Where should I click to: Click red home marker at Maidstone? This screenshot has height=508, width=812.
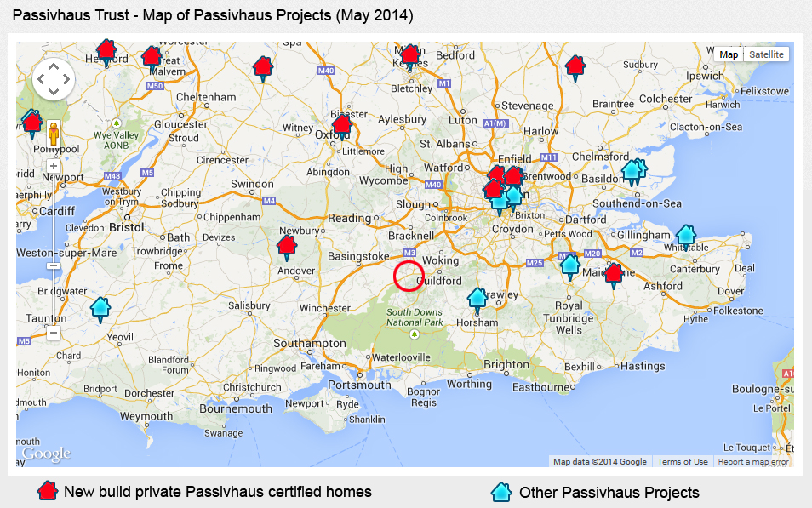point(614,274)
